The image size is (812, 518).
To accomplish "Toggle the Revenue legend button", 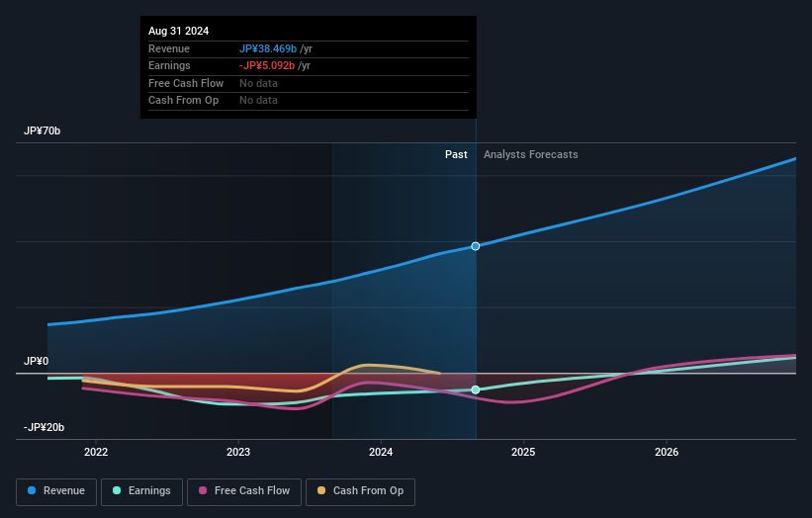I will point(56,491).
